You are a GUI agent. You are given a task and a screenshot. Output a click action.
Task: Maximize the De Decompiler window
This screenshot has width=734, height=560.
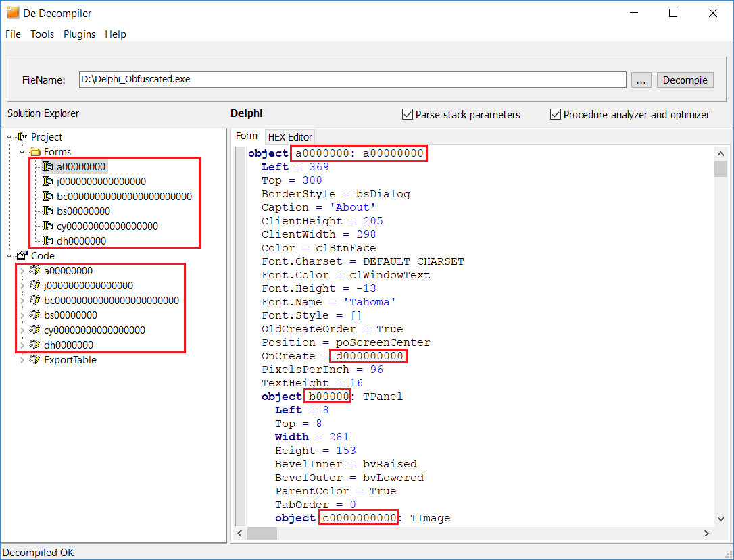[x=673, y=13]
